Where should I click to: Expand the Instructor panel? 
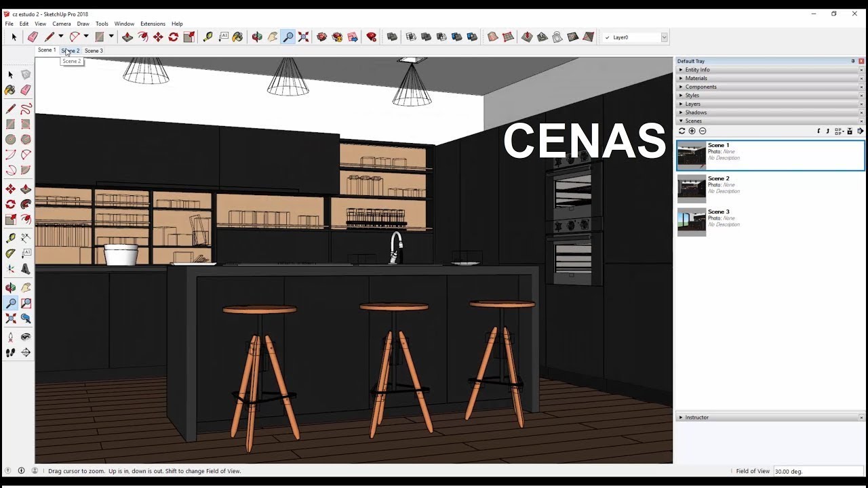pos(770,418)
